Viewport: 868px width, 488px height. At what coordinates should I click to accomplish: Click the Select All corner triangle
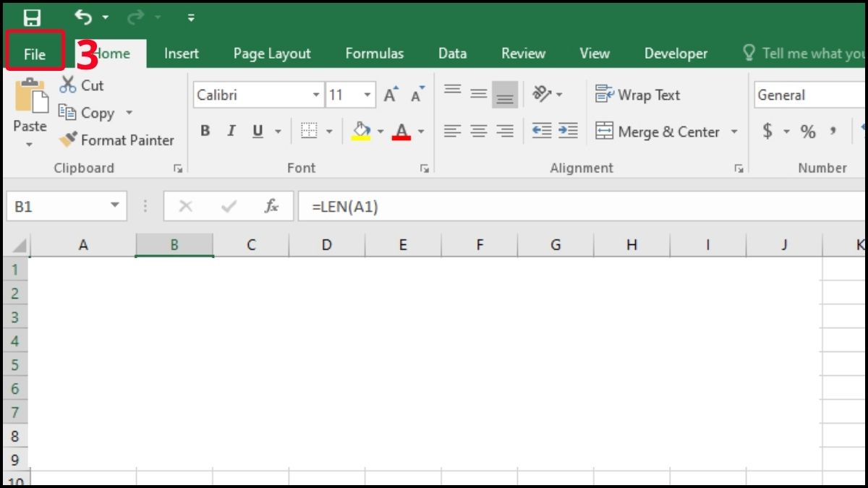[18, 246]
